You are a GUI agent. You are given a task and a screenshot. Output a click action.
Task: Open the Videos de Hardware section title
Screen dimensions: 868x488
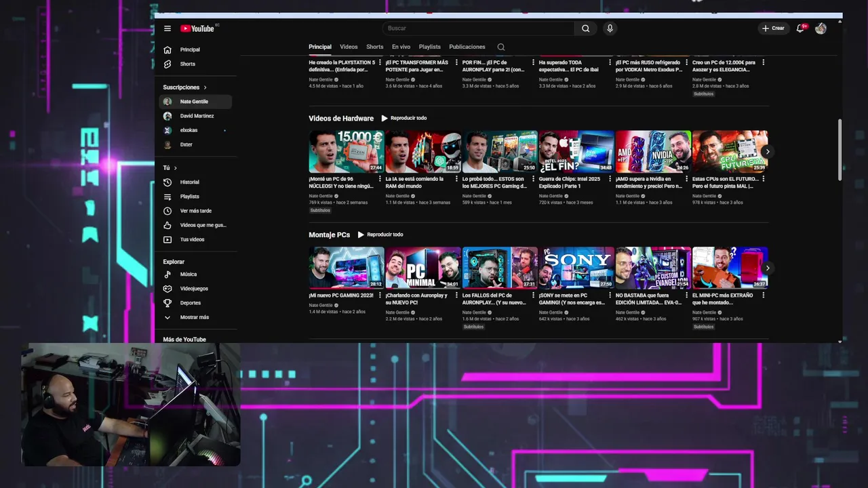click(x=341, y=119)
